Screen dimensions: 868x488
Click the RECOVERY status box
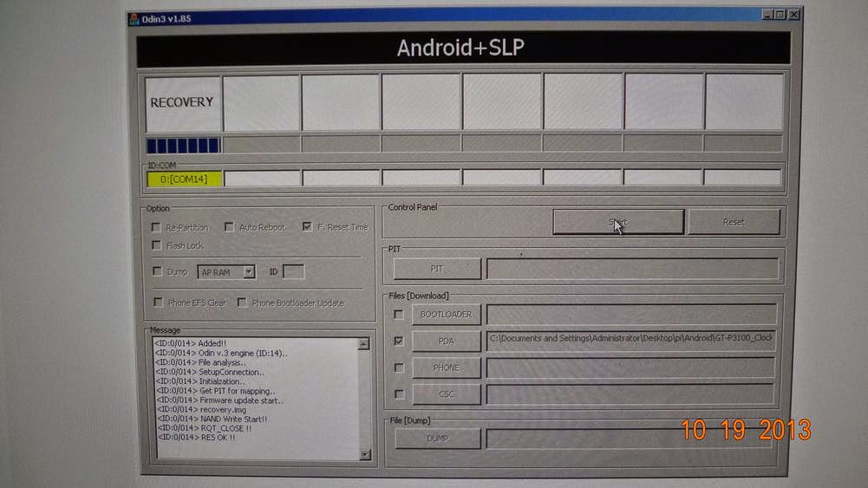click(x=183, y=103)
